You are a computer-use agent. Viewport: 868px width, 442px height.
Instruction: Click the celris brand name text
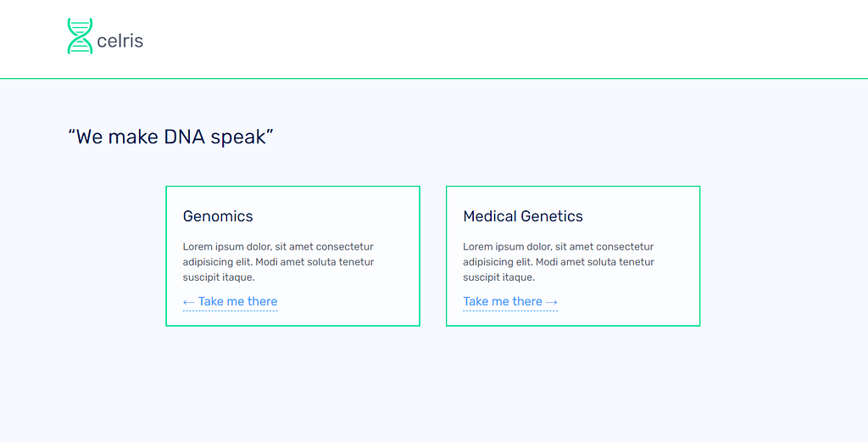tap(120, 41)
